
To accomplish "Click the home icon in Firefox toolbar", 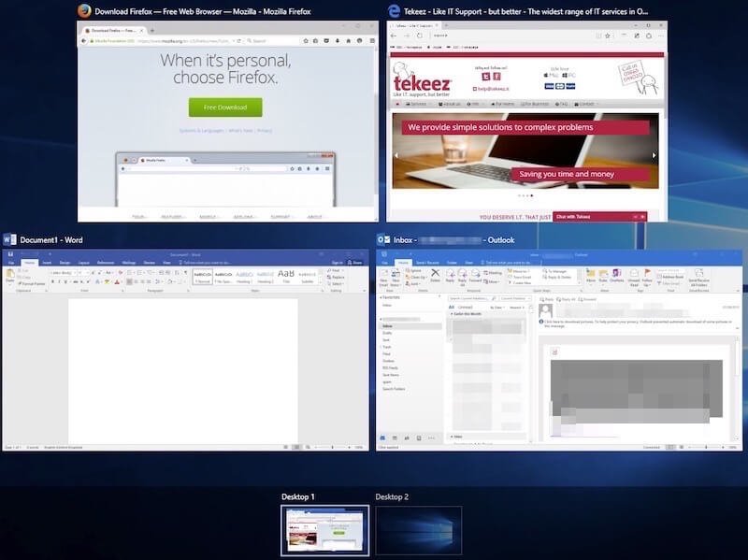I will click(348, 41).
